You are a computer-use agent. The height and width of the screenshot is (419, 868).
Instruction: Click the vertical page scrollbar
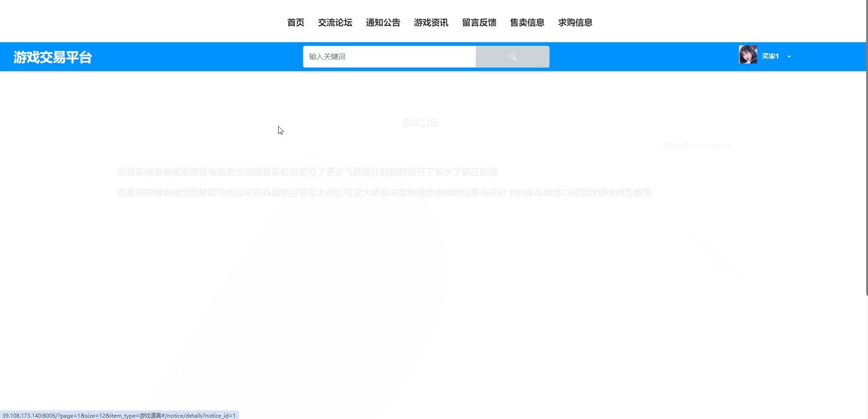867,148
